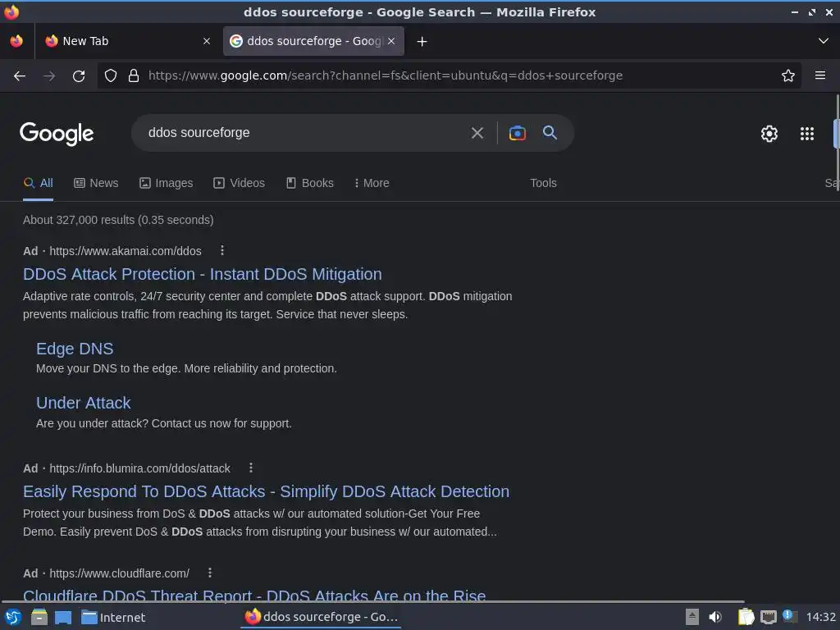The image size is (840, 630).
Task: Submit search with magnifier icon
Action: tap(550, 132)
